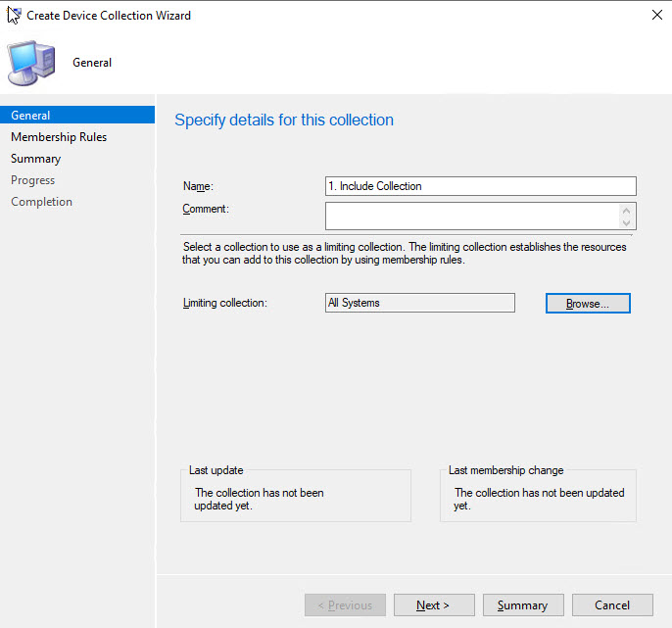The height and width of the screenshot is (628, 672).
Task: Select the Progress step in the sidebar
Action: [x=33, y=180]
